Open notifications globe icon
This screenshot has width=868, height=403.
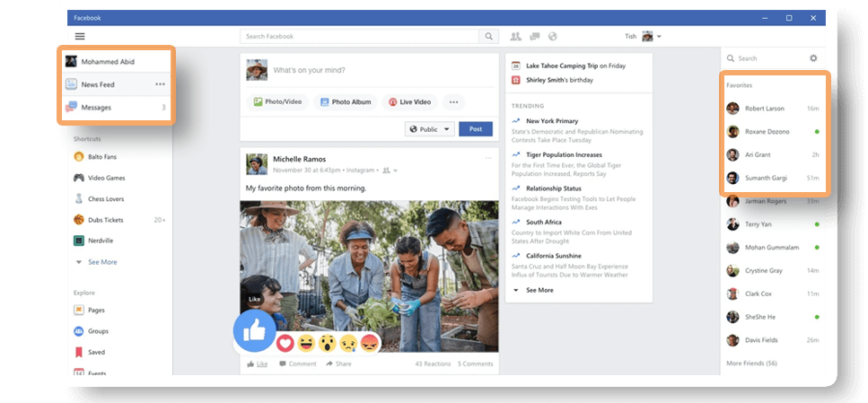click(x=552, y=37)
